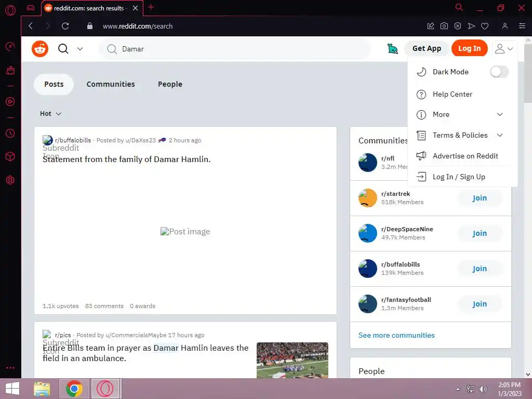Click the Reddit header search magnifier icon
Image resolution: width=532 pixels, height=399 pixels.
(63, 49)
